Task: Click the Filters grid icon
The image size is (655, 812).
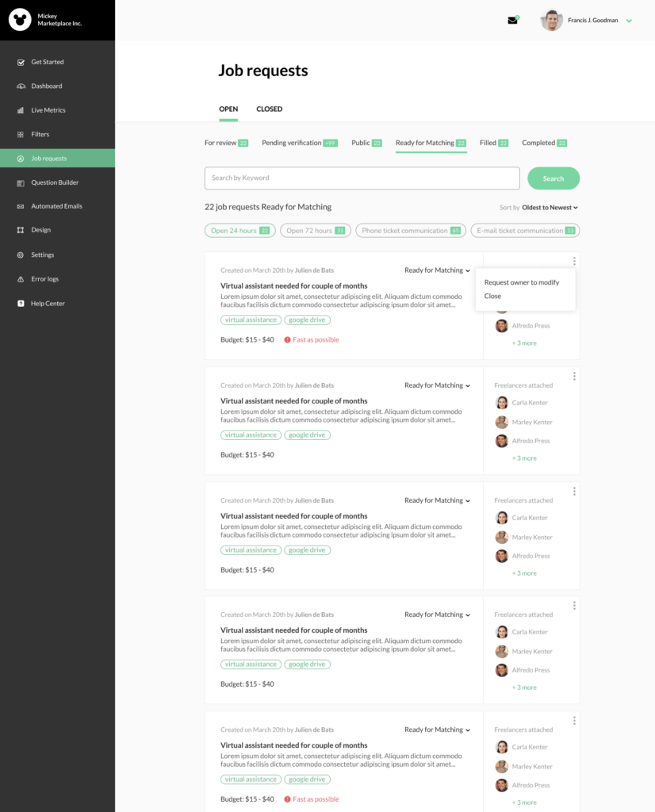Action: coord(21,135)
